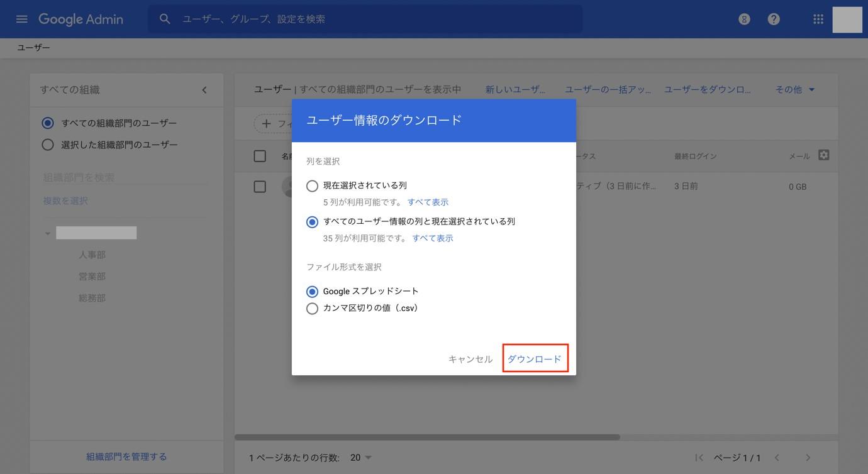Collapse the organization tree expander triangle
The width and height of the screenshot is (868, 474).
coord(47,233)
